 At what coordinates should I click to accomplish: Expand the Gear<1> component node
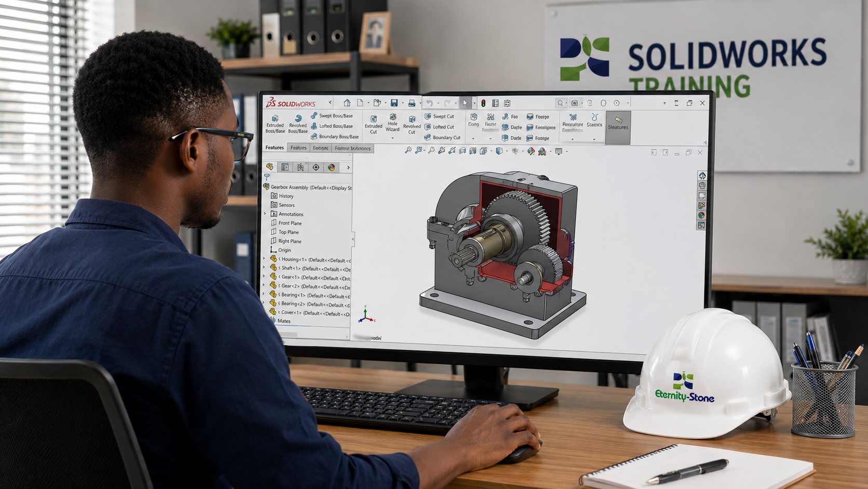tap(264, 277)
